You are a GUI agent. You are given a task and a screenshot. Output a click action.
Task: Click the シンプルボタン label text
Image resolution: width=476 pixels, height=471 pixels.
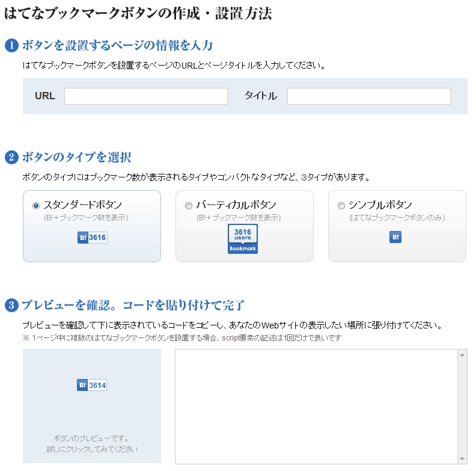coord(380,205)
